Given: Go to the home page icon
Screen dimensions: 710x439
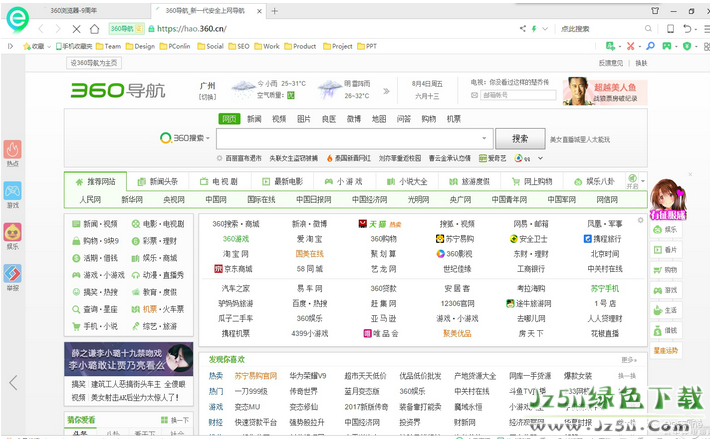Looking at the screenshot, I should click(94, 29).
